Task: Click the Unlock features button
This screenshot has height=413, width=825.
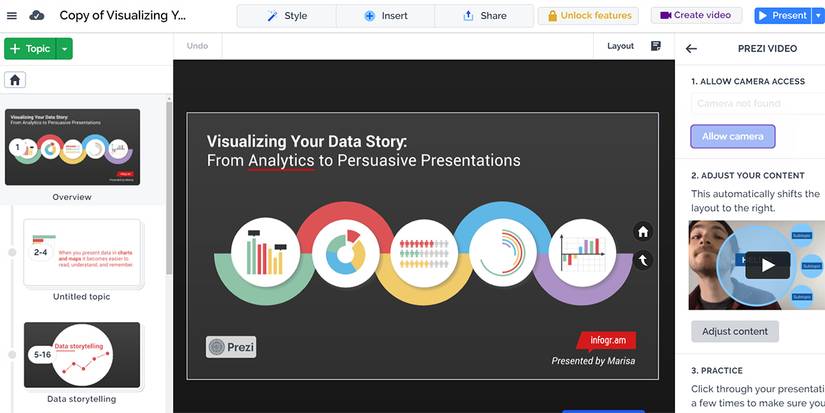Action: tap(589, 16)
